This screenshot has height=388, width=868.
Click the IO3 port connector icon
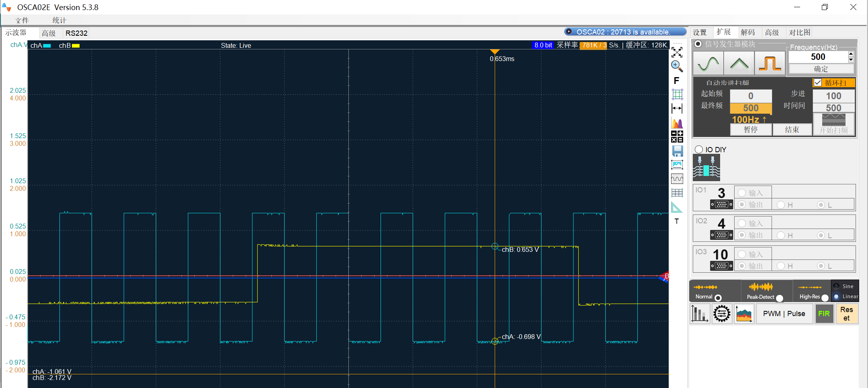721,266
